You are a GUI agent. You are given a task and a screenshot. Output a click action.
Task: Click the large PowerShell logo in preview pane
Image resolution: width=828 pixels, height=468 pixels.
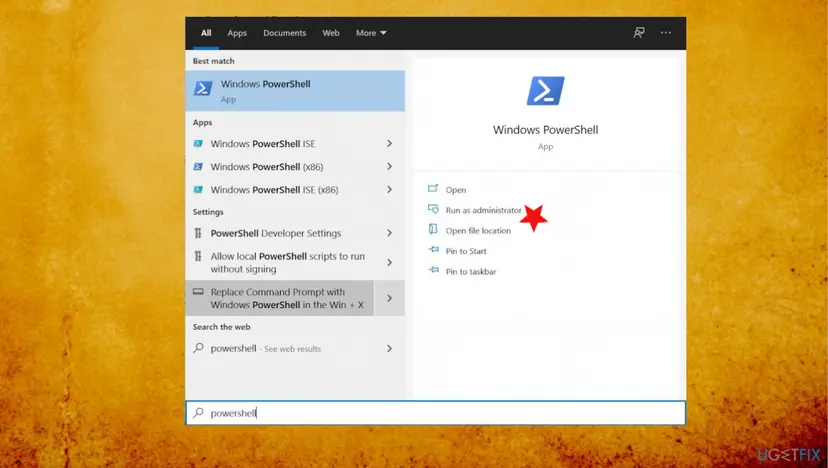(x=545, y=91)
